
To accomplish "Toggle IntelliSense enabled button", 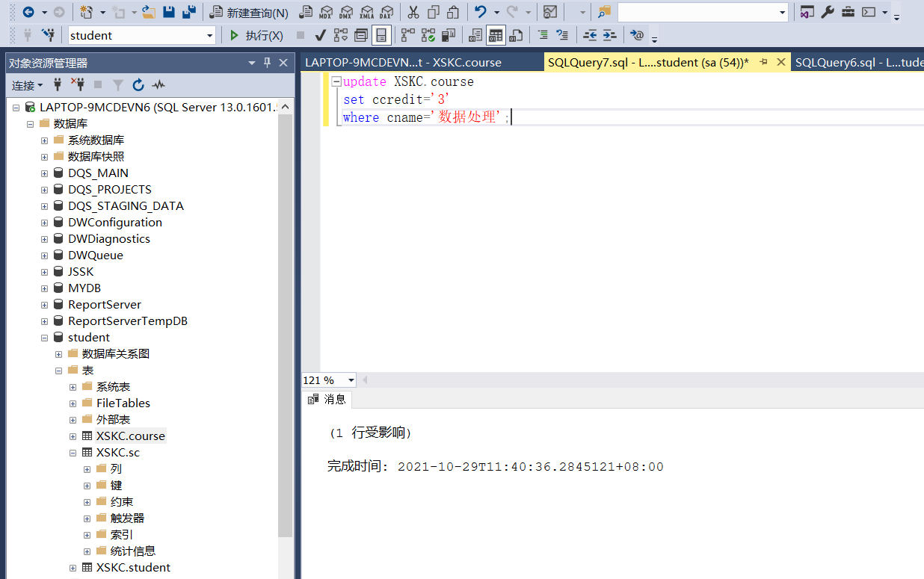I will tap(381, 35).
